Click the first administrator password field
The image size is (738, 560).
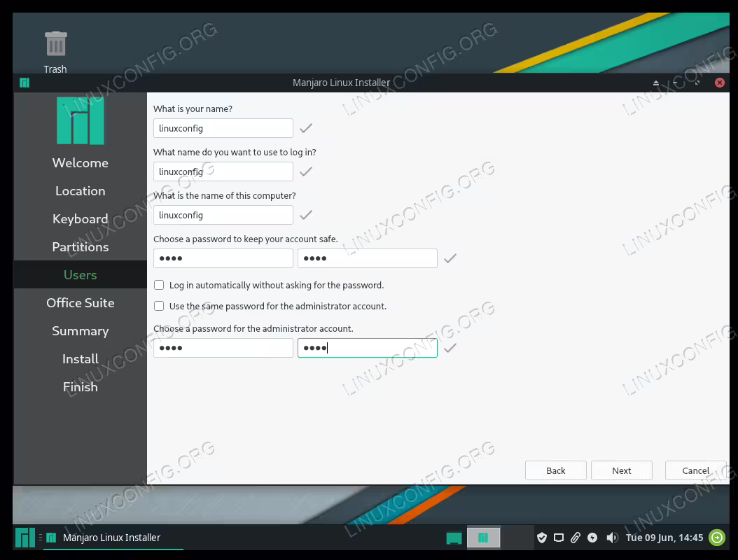click(x=223, y=348)
